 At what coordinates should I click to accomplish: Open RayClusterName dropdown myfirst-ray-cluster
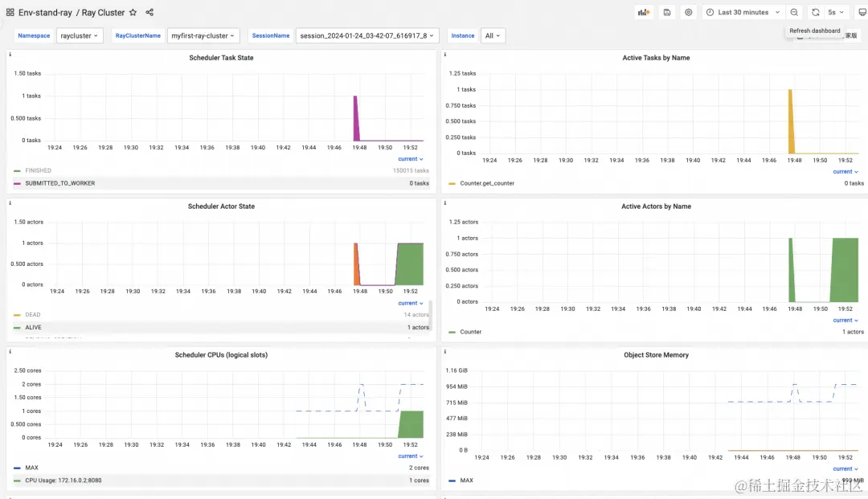tap(203, 35)
